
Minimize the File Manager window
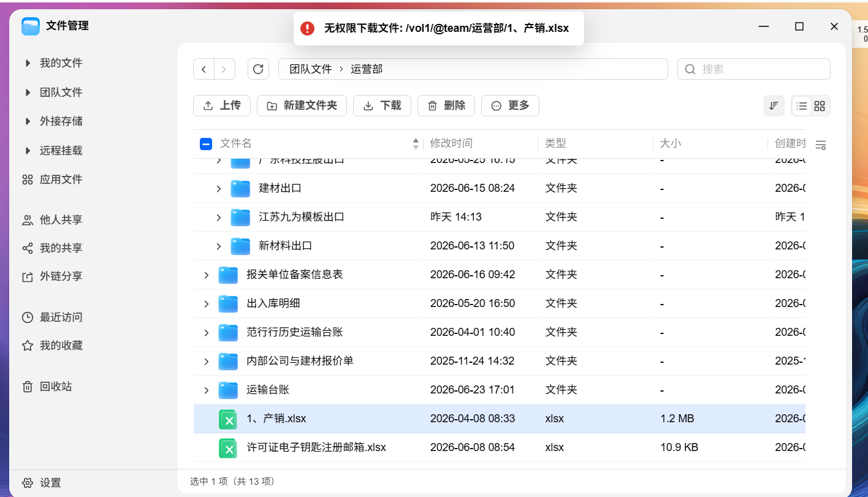[764, 26]
